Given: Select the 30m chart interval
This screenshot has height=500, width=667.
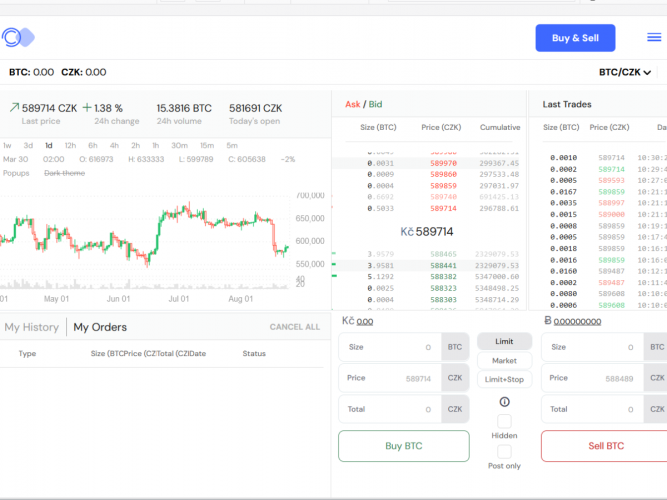Looking at the screenshot, I should click(180, 146).
